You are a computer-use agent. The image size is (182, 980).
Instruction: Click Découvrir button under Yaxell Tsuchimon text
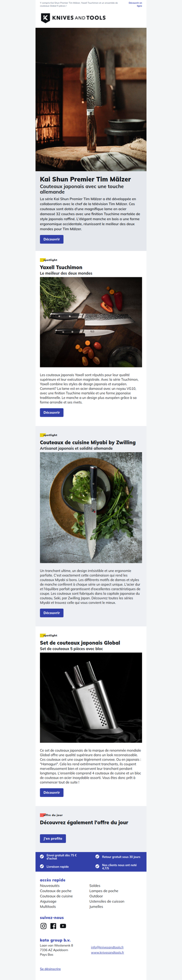[51, 413]
